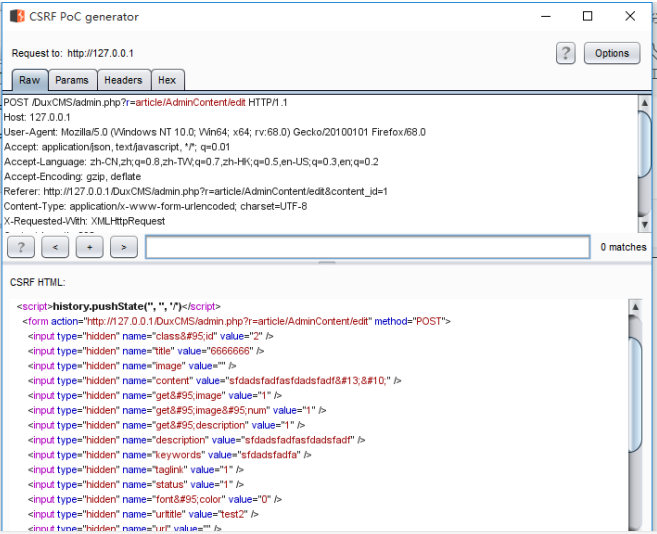Click the Accept-Encoding: gzip, deflate line
The height and width of the screenshot is (534, 657).
coord(72,176)
